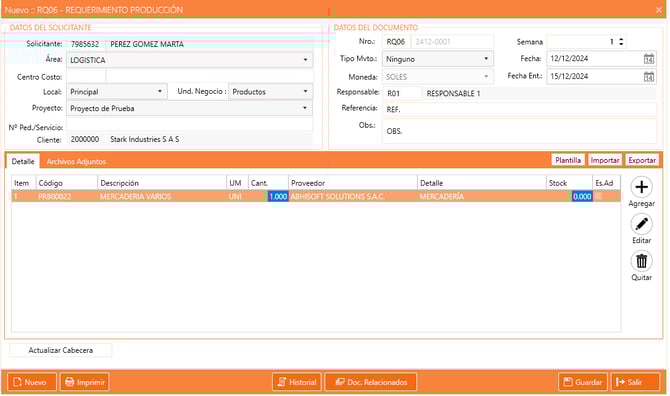
Task: Click the Editar pencil icon
Action: (x=641, y=224)
